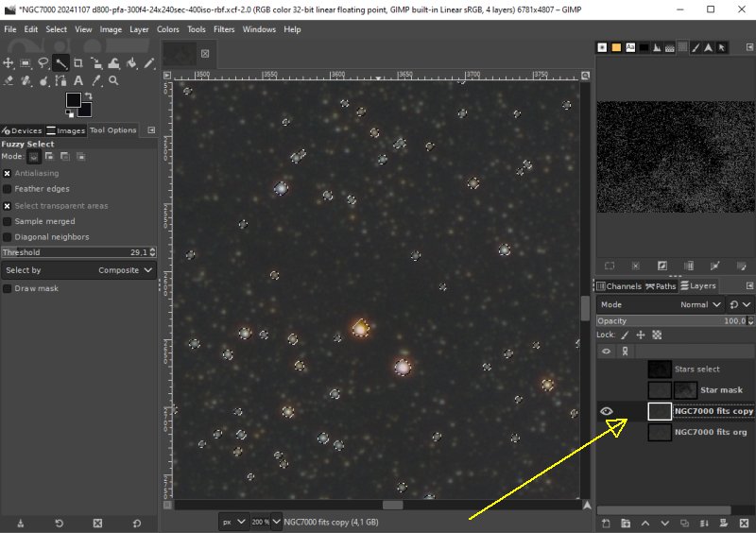
Task: Select the Text tool
Action: 78,80
